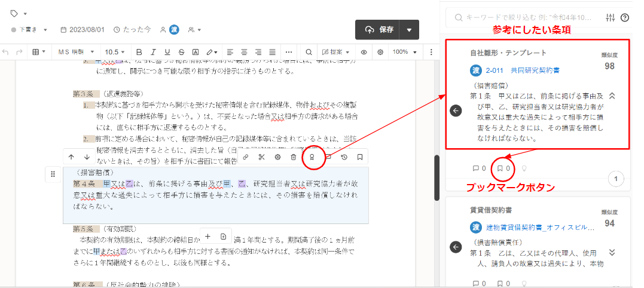Open the MS 明朝 font dropdown
This screenshot has width=644, height=288.
(75, 52)
